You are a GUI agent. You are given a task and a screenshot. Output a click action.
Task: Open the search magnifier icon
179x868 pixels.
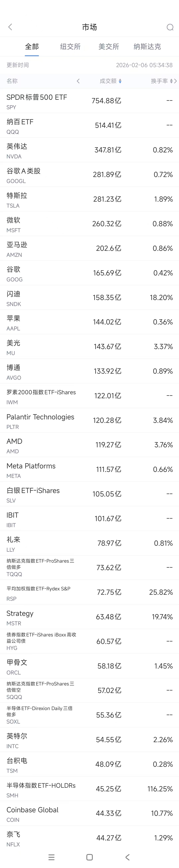click(x=170, y=27)
